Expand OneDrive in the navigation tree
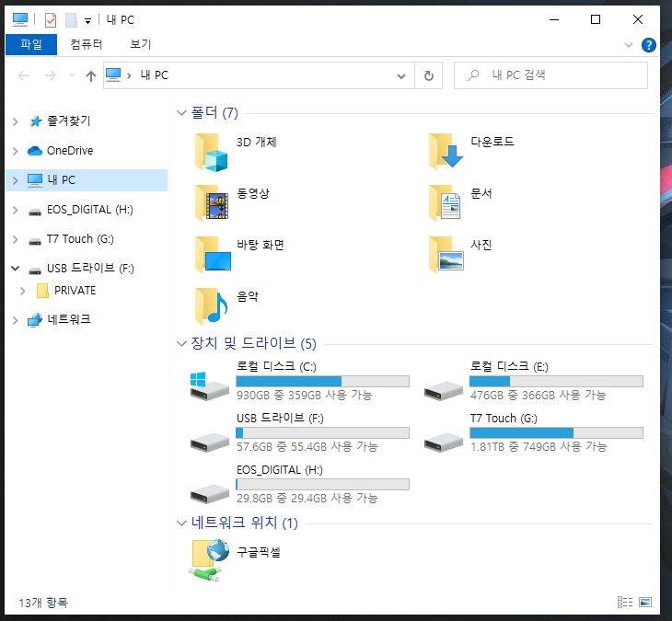Image resolution: width=672 pixels, height=621 pixels. (x=16, y=151)
